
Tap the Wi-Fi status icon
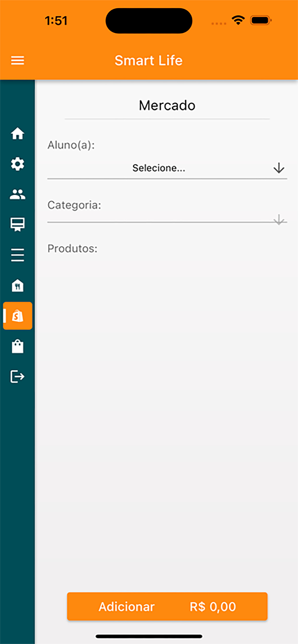point(238,20)
